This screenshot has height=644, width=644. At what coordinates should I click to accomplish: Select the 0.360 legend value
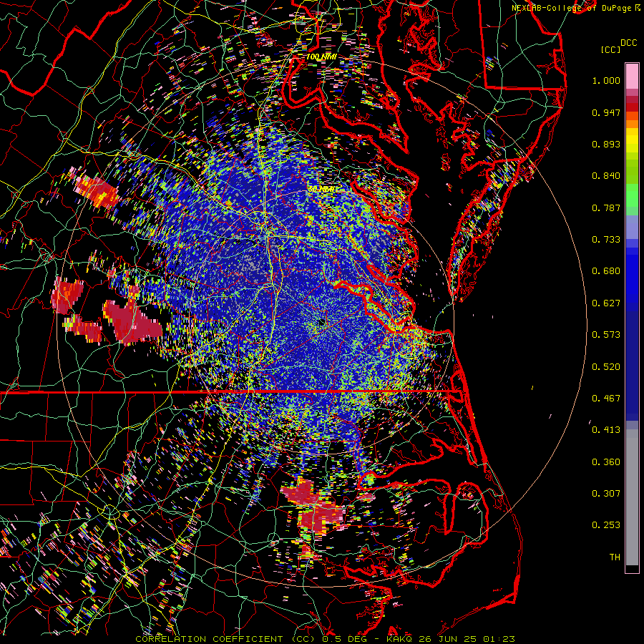click(606, 462)
